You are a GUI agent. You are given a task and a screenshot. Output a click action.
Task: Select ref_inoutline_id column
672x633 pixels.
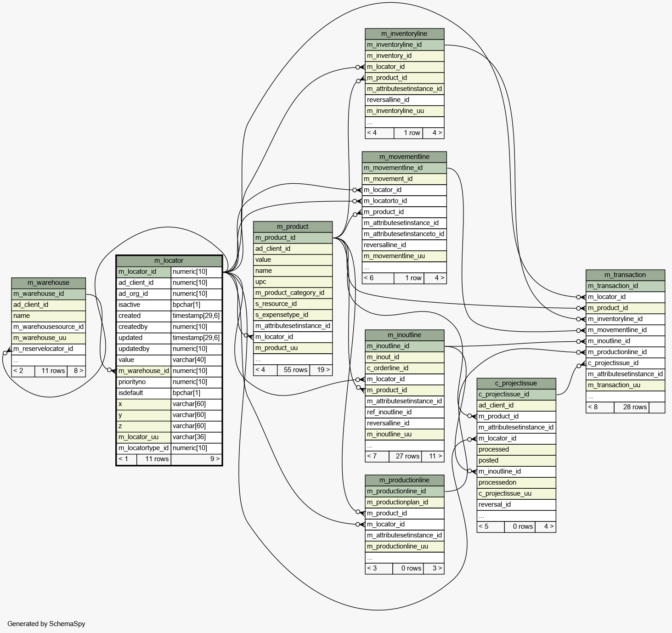click(405, 412)
